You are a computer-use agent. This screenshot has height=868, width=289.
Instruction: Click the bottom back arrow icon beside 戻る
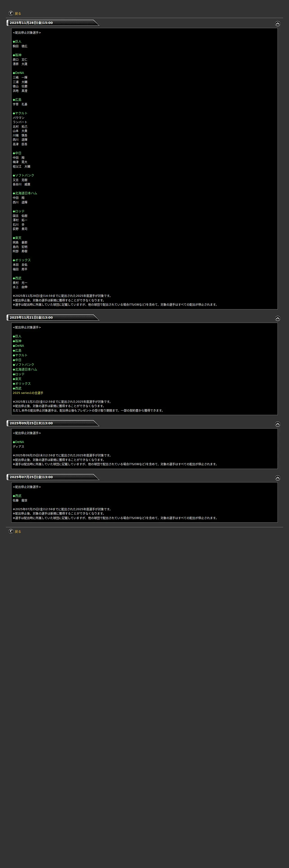(11, 531)
